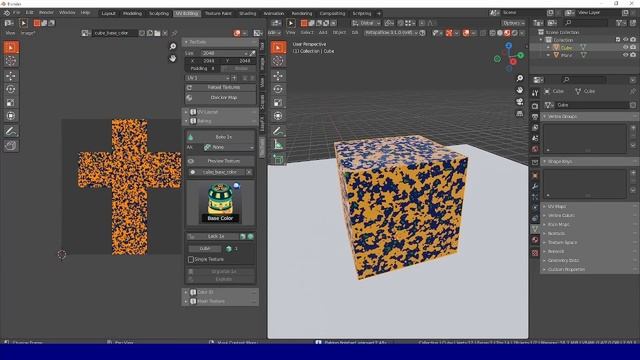The height and width of the screenshot is (360, 640).
Task: Switch to the Layout workspace tab
Action: (x=108, y=13)
